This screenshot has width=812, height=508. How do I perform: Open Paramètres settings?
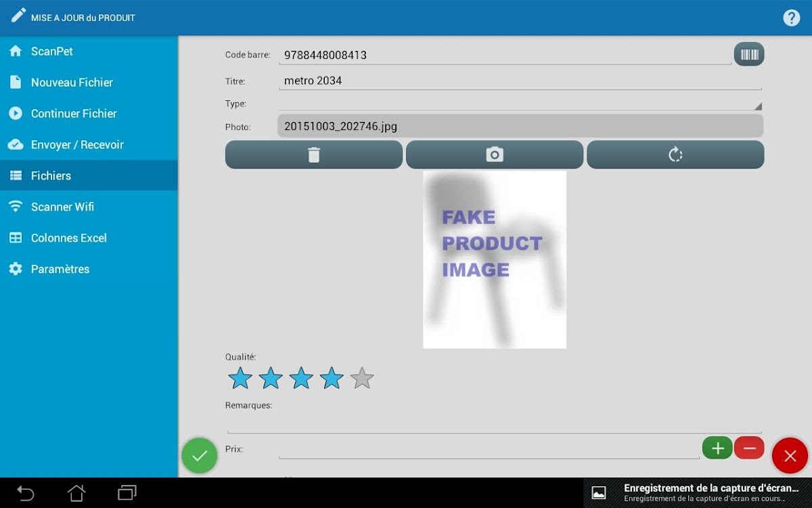tap(89, 269)
